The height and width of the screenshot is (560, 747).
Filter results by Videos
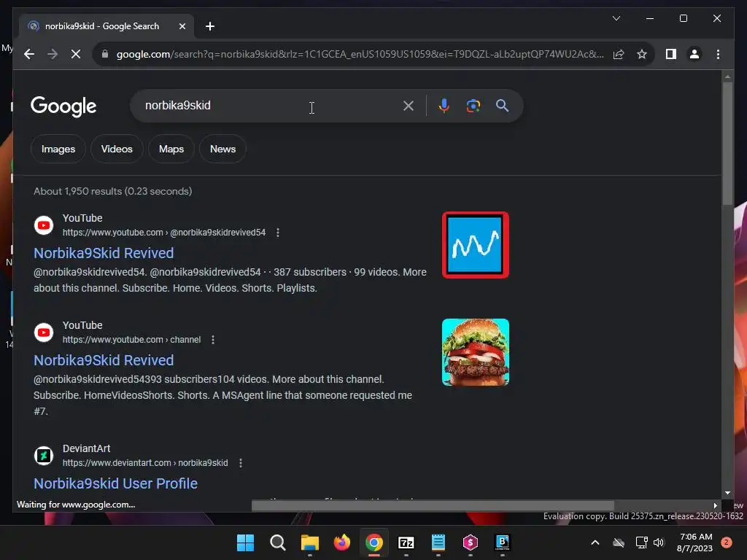[117, 149]
